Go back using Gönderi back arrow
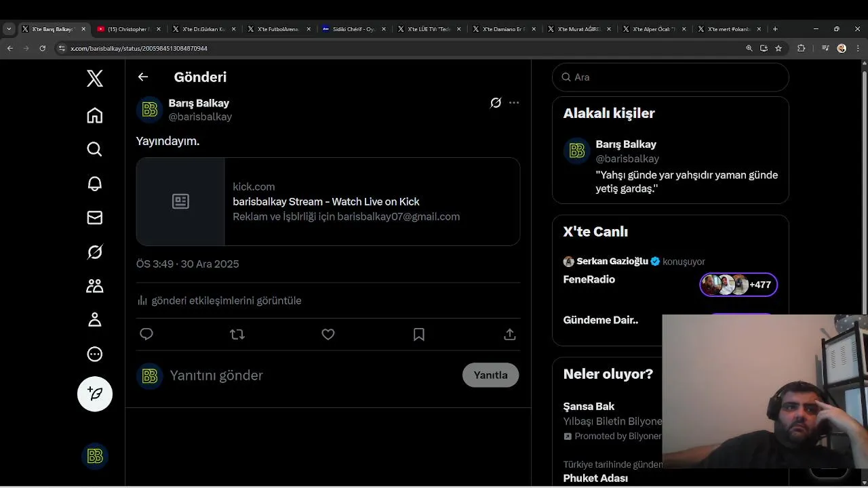The height and width of the screenshot is (488, 868). click(x=143, y=77)
